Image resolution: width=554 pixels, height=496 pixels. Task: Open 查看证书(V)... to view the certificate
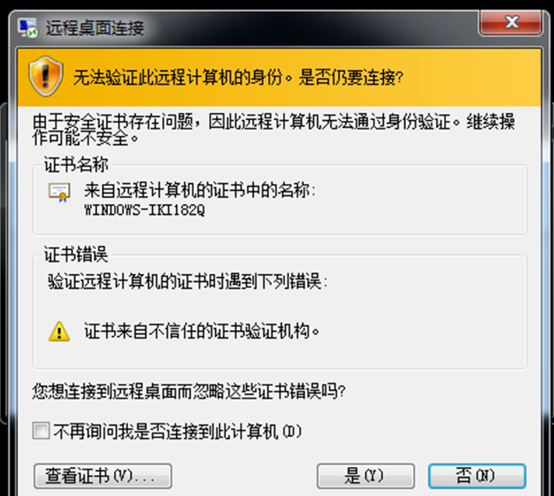coord(103,476)
